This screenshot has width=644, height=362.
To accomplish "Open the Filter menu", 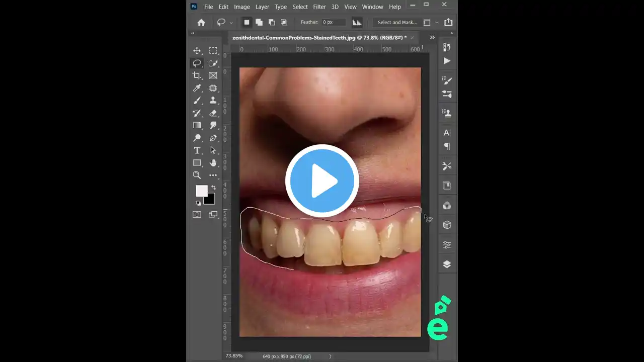I will click(x=319, y=7).
